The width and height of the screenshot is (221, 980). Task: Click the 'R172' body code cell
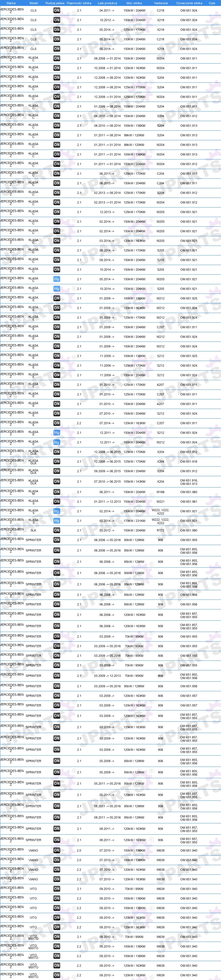click(161, 530)
